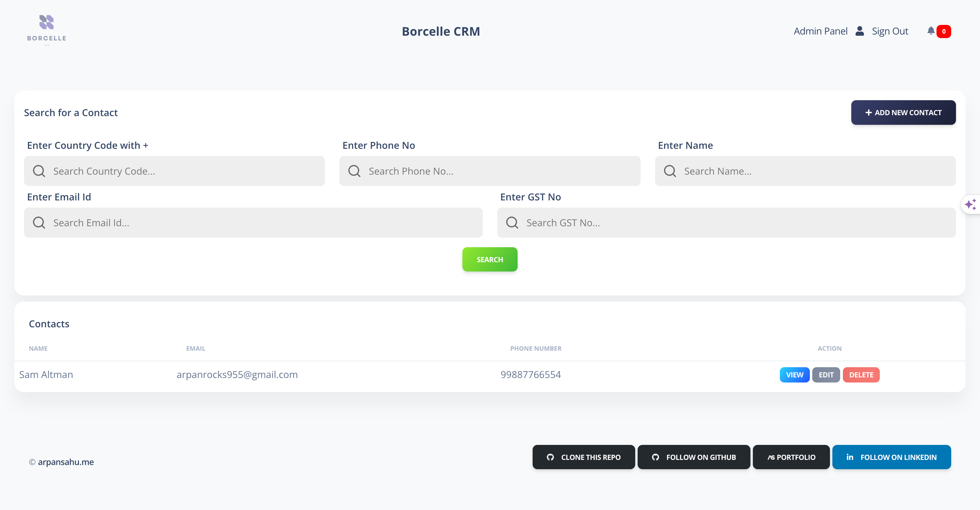980x510 pixels.
Task: Click the GitHub icon in Clone This Repo
Action: coord(550,457)
